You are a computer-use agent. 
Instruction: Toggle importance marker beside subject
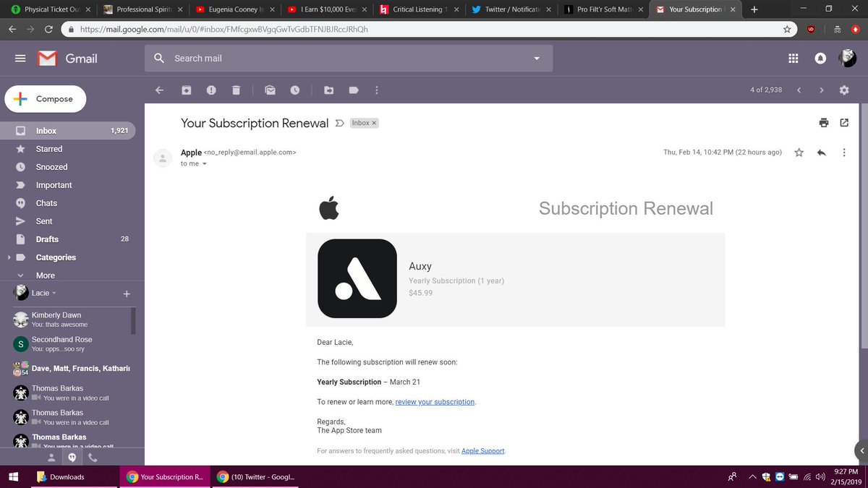pyautogui.click(x=340, y=124)
